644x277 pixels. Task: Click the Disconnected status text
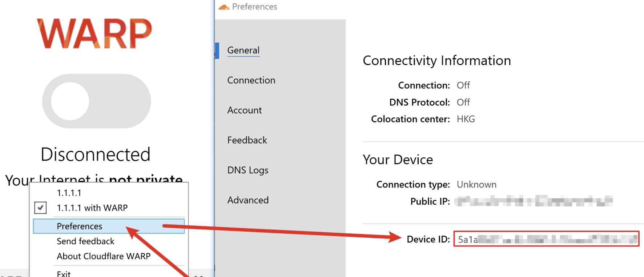[95, 154]
